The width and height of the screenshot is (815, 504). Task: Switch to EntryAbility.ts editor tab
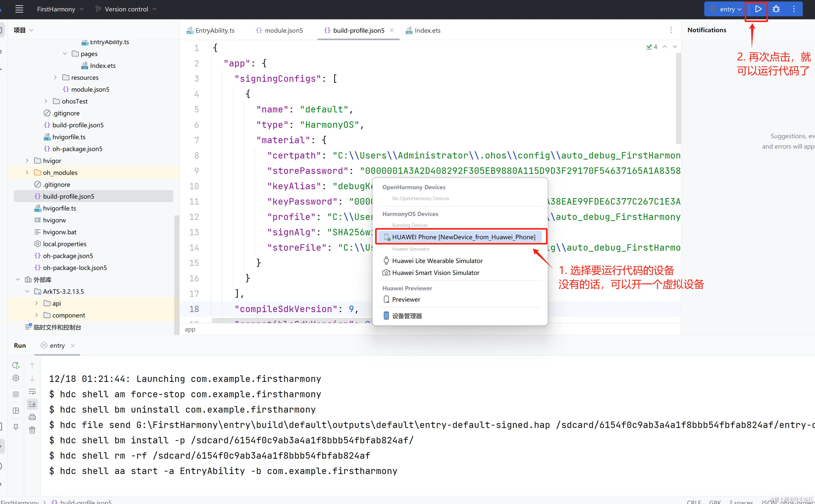[210, 30]
